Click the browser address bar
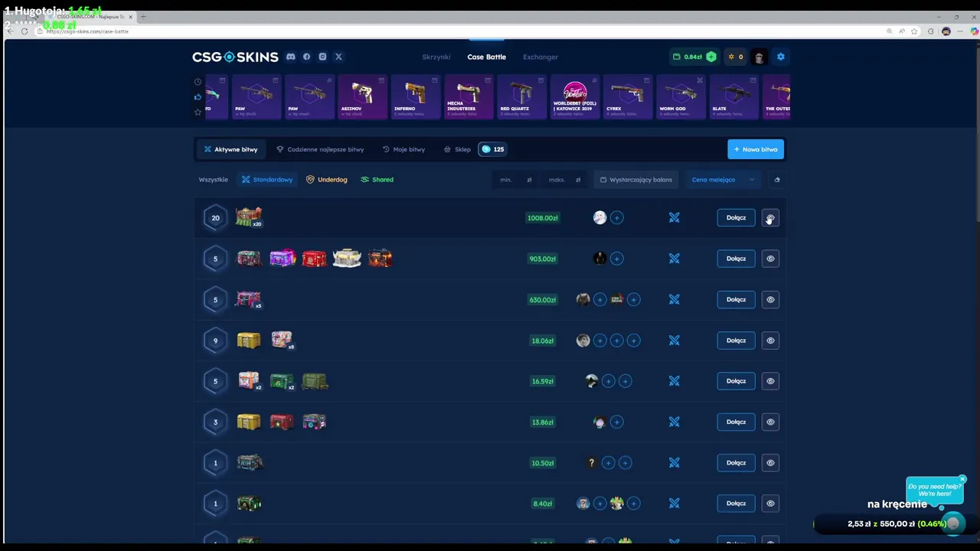Screen dimensions: 980x551 tap(459, 31)
